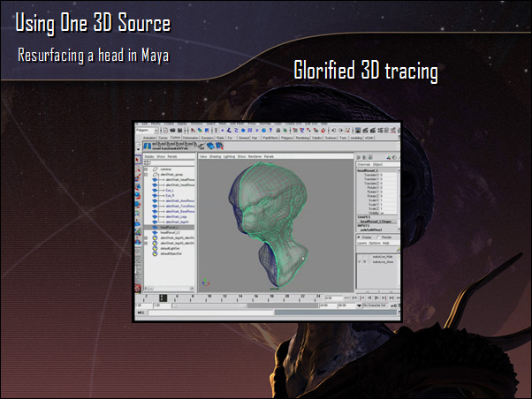Viewport: 532px width, 399px height.
Task: Toggle the R type box of makeLive_show layer
Action: coord(365,262)
